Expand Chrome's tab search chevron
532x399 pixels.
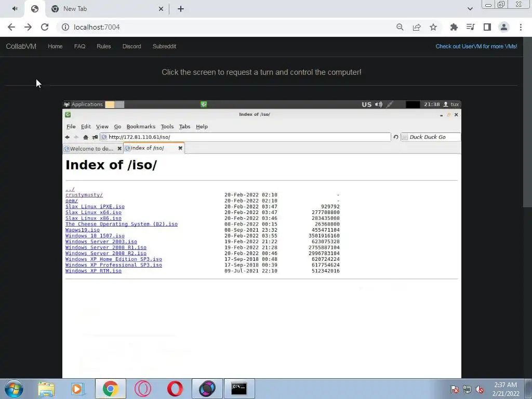(x=470, y=9)
